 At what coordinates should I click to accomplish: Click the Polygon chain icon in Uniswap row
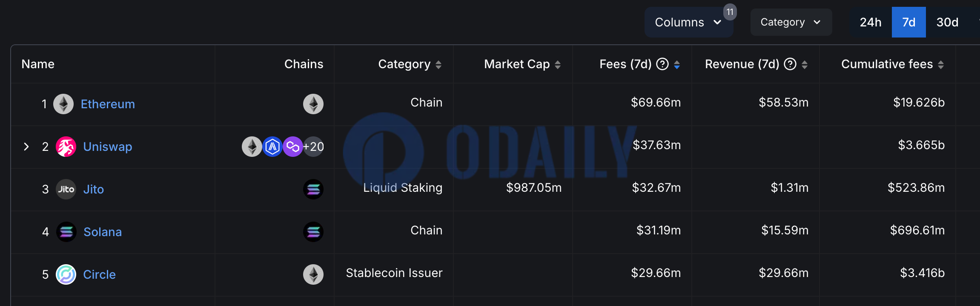click(293, 147)
